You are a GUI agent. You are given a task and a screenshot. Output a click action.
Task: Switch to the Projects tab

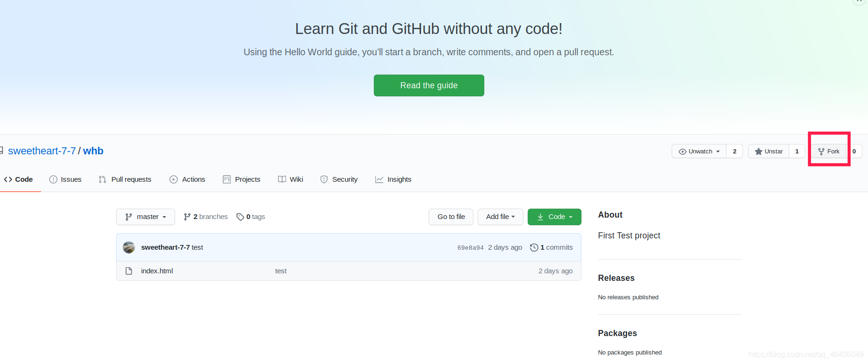coord(242,179)
